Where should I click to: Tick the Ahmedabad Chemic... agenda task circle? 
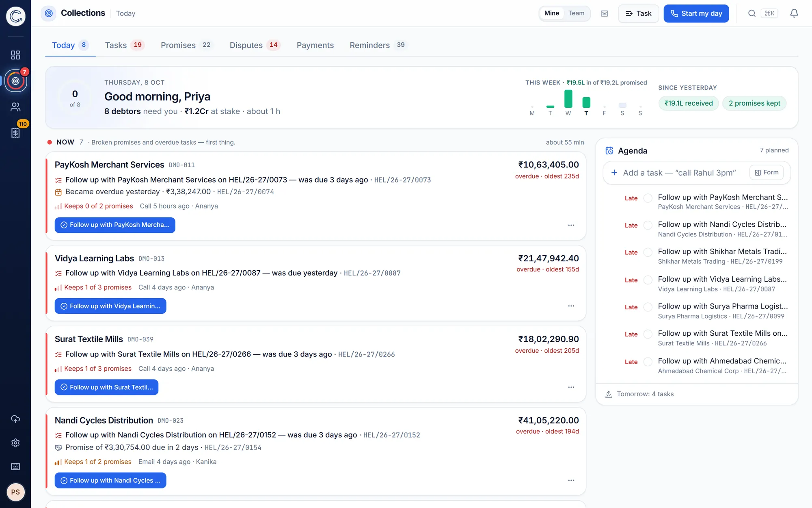648,362
